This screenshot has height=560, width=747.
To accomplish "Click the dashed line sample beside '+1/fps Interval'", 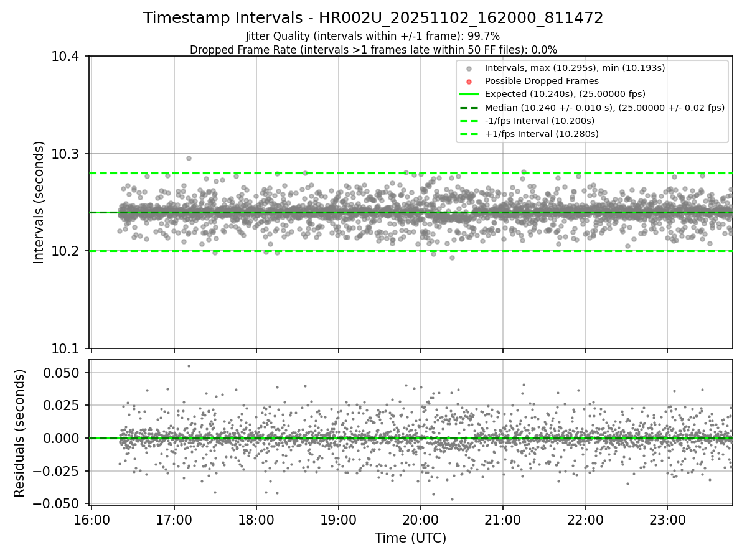I will [x=469, y=134].
